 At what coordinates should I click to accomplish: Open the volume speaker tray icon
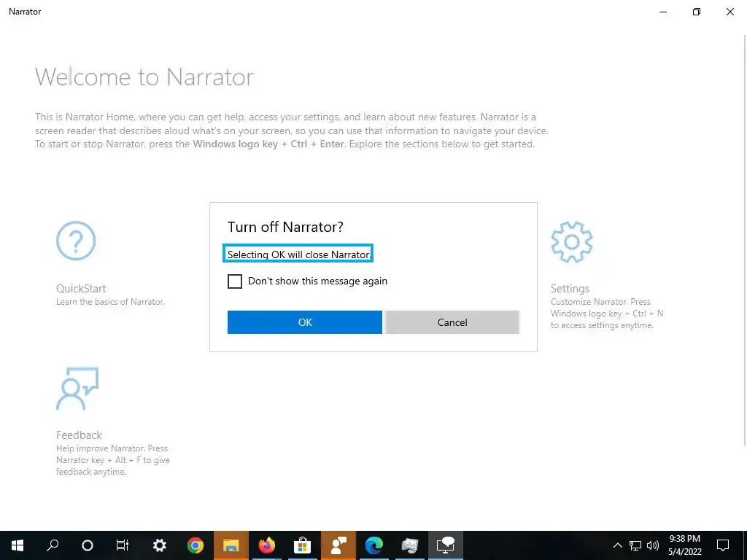coord(653,545)
